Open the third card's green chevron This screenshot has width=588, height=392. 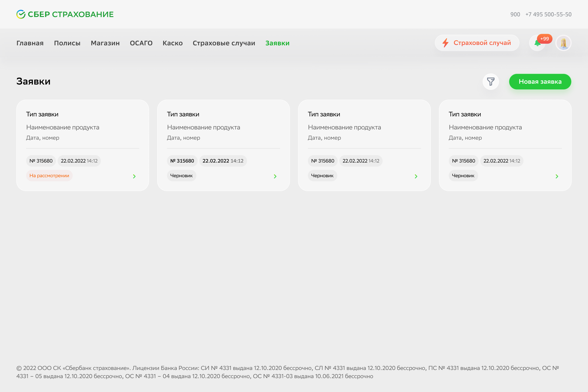click(416, 176)
